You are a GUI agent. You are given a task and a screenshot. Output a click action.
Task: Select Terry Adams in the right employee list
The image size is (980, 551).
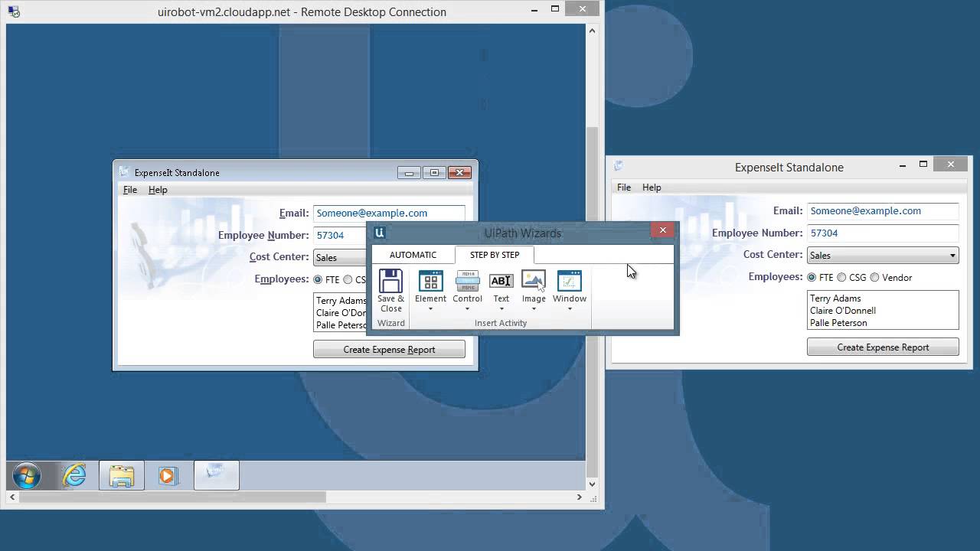tap(835, 298)
